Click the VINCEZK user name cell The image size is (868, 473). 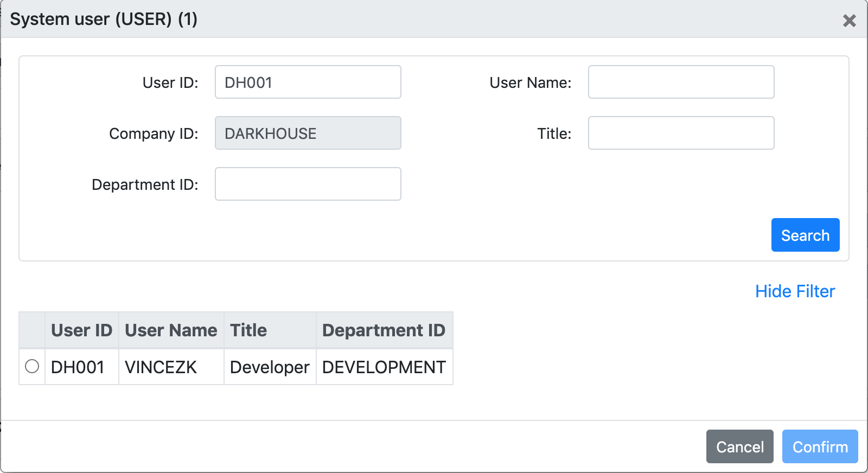point(161,367)
